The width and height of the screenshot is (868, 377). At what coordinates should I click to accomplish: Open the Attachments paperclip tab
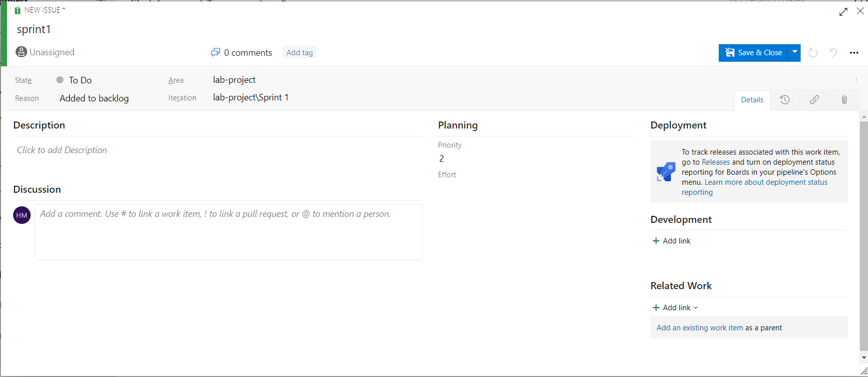coord(844,100)
